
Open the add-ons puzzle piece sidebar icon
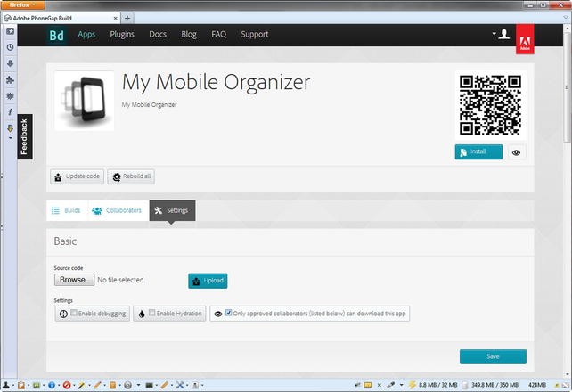10,80
